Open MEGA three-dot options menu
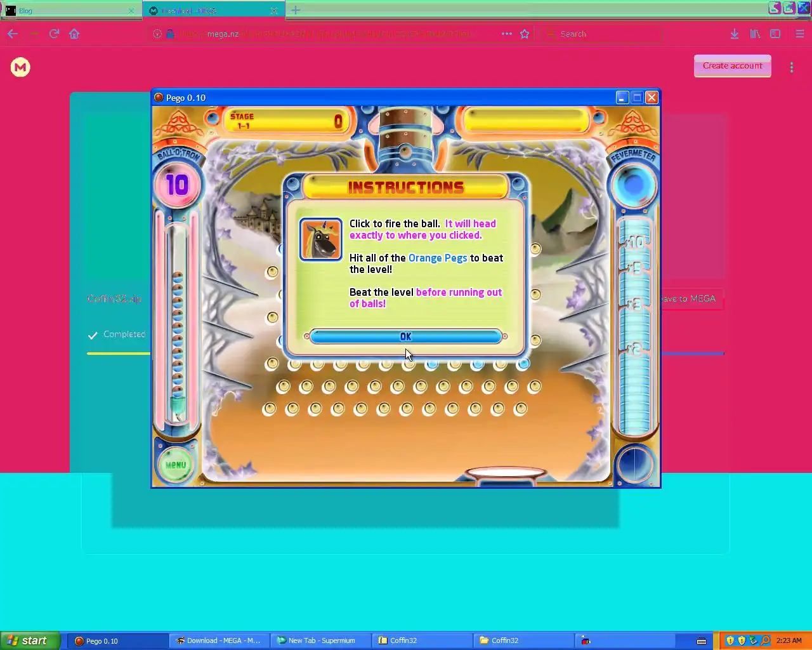The width and height of the screenshot is (812, 650). point(792,67)
